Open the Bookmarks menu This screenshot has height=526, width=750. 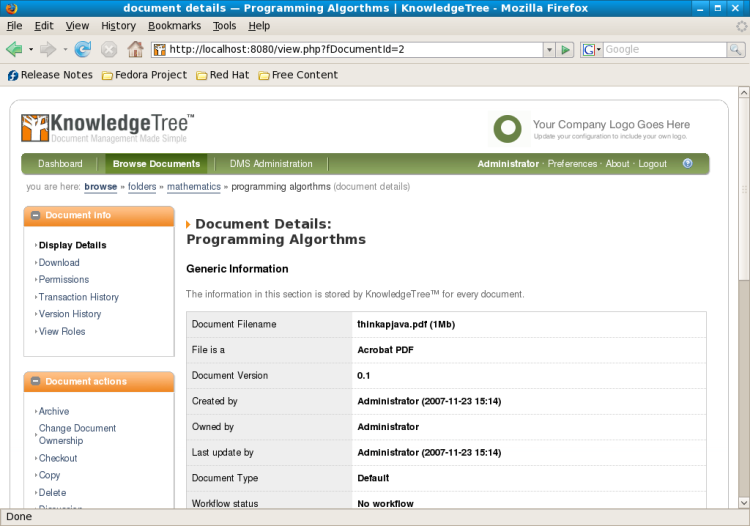click(x=174, y=26)
